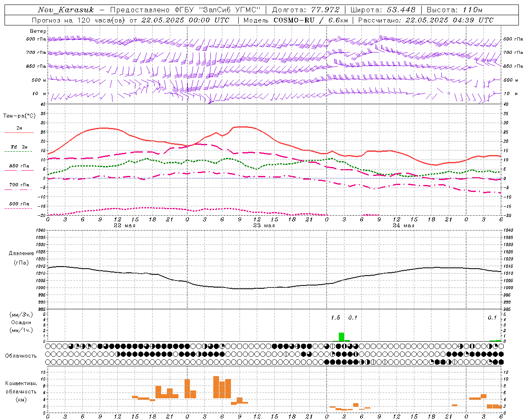Select the (мм/1ч.) precipitation unit label
This screenshot has width=525, height=420.
(21, 330)
